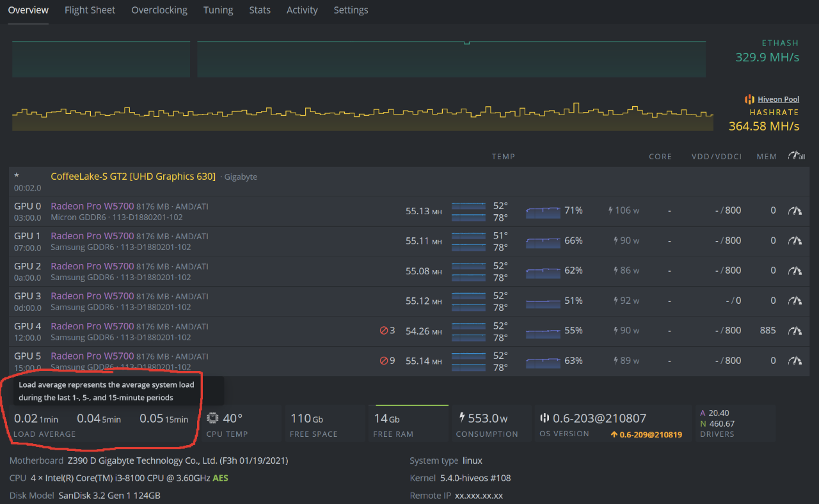Click the CoffeeLake-S GT2 UHD Graphics 630 entry
819x504 pixels.
[x=133, y=177]
